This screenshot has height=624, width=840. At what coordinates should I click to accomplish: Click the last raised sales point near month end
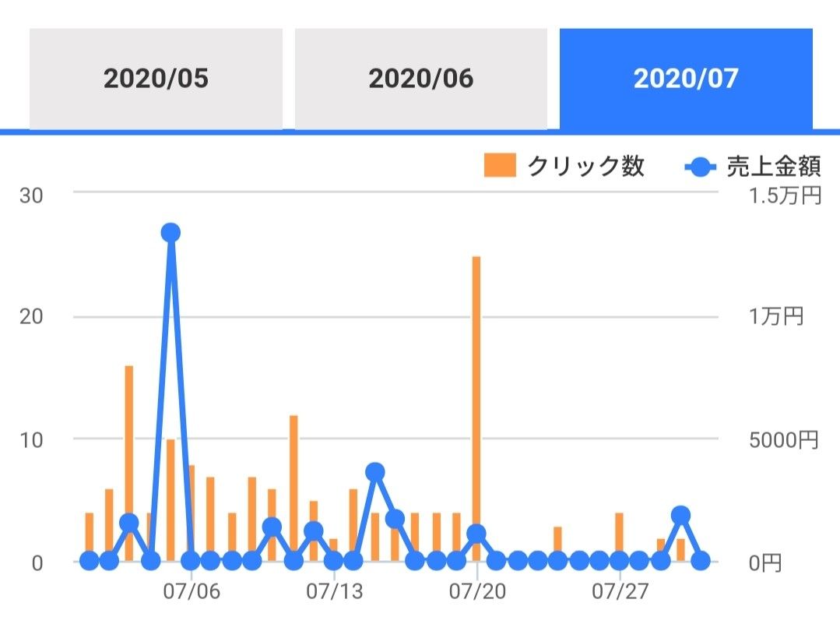tap(680, 515)
